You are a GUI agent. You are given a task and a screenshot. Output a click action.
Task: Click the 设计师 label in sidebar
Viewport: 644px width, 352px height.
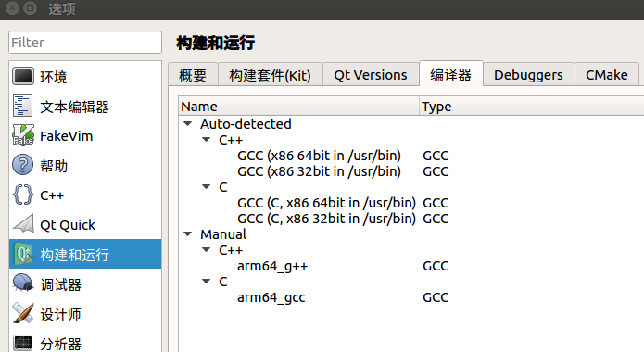[60, 314]
